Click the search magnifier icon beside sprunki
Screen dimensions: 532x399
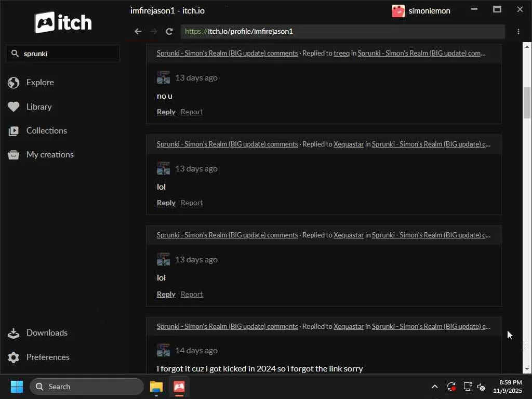[15, 54]
